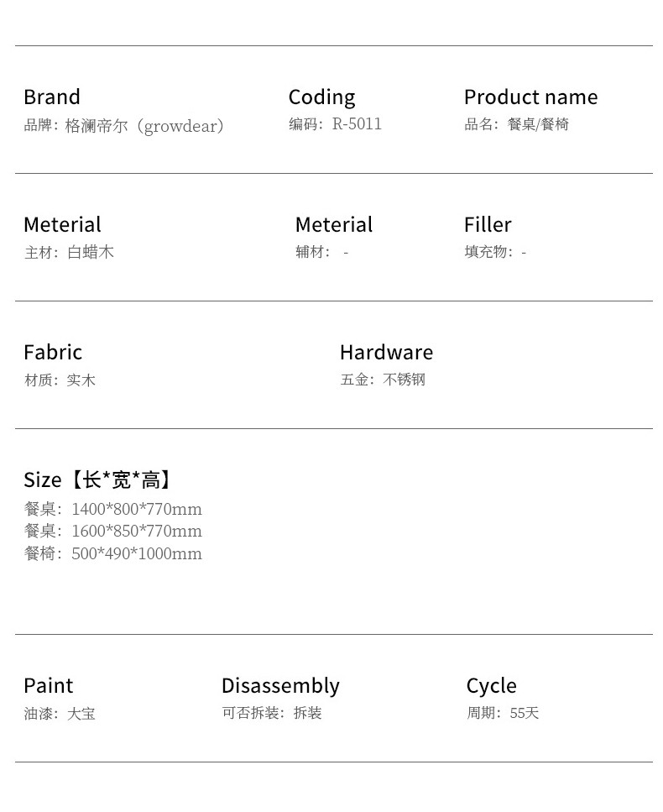This screenshot has height=812, width=663.
Task: Click the Fabric heading
Action: (53, 352)
